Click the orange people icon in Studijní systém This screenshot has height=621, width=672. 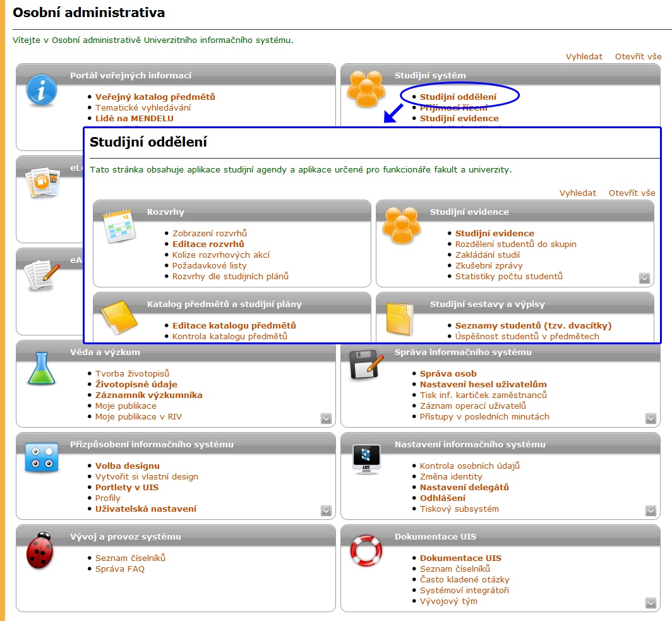(x=366, y=88)
